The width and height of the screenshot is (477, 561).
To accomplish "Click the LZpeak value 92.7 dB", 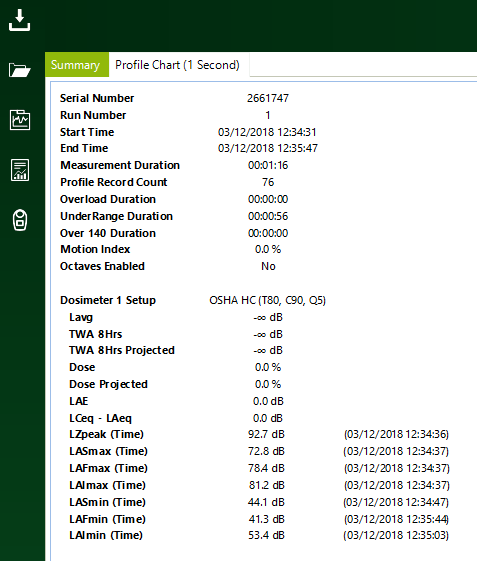I will point(266,434).
